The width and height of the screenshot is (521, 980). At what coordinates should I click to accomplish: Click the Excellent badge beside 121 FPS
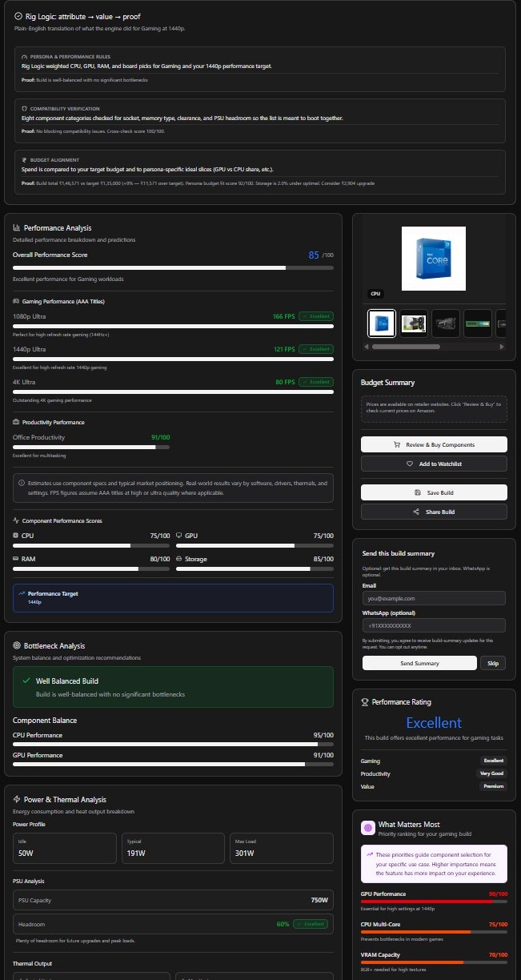click(316, 349)
